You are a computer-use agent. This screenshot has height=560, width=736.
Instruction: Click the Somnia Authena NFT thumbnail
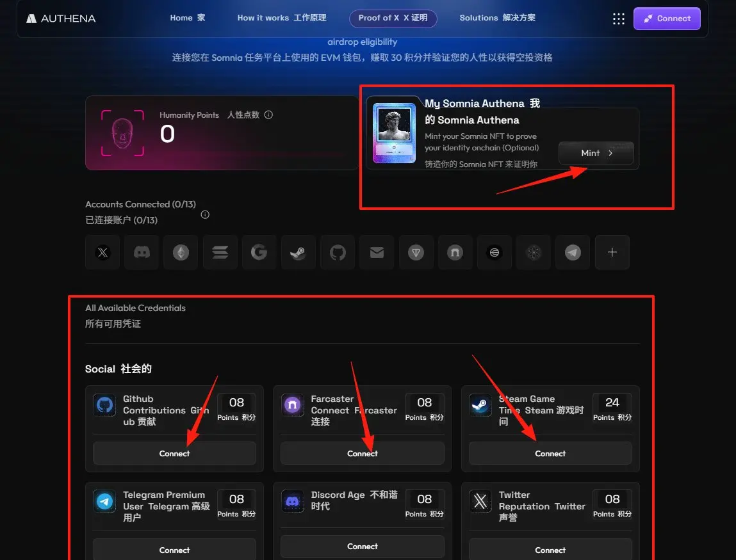tap(395, 133)
